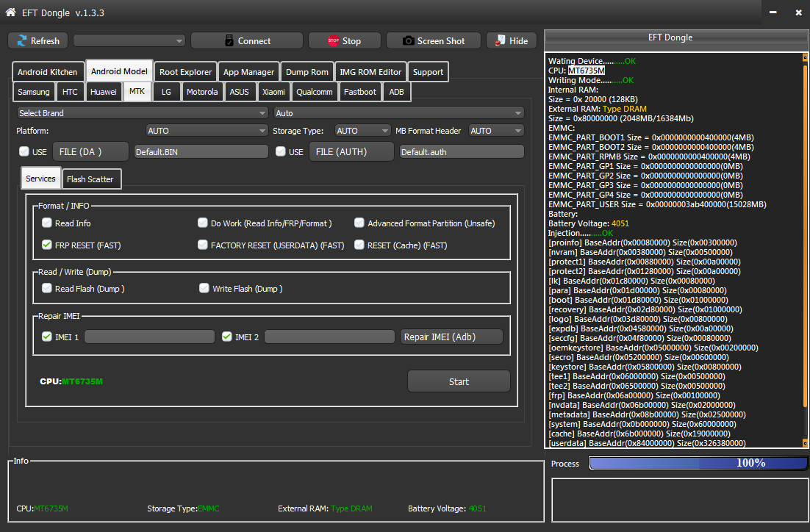Image resolution: width=810 pixels, height=532 pixels.
Task: Enable Read Flash (Dump) option
Action: click(x=47, y=288)
